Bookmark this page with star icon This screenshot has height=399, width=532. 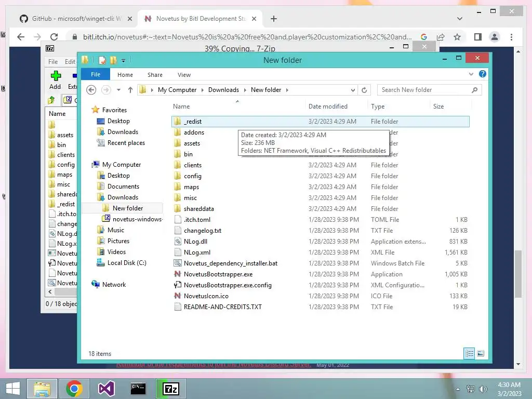point(457,37)
